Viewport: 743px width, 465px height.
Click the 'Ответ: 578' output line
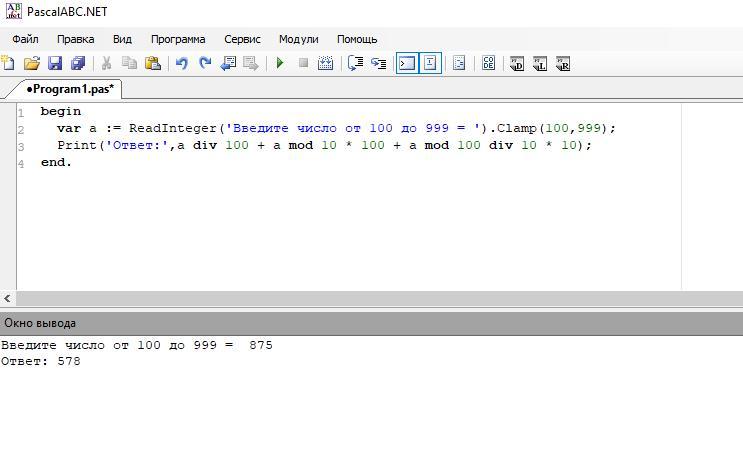(41, 361)
